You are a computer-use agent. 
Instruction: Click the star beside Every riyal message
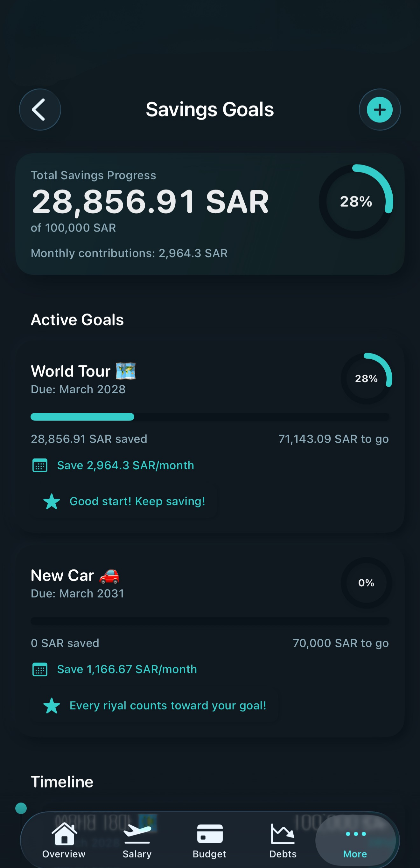click(x=52, y=706)
